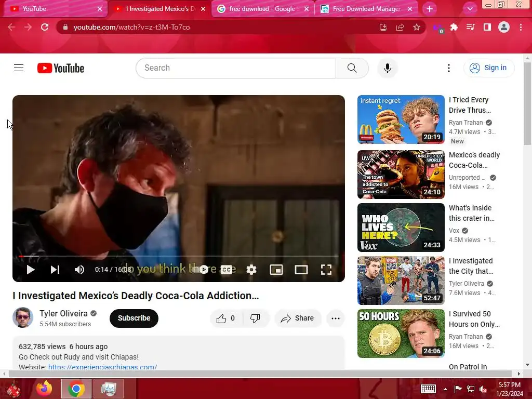Open player settings gear
This screenshot has width=532, height=399.
[x=251, y=270]
